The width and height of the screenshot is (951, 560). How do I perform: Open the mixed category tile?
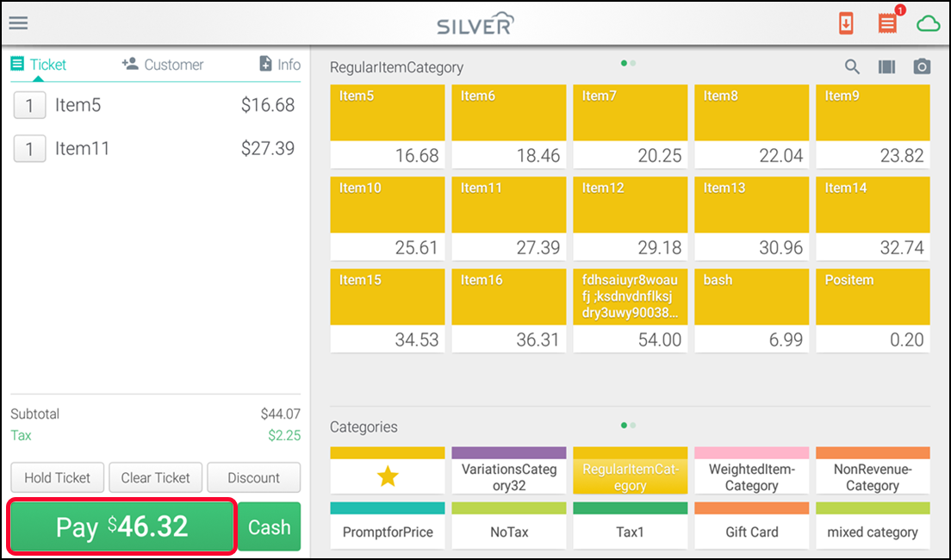(x=873, y=526)
